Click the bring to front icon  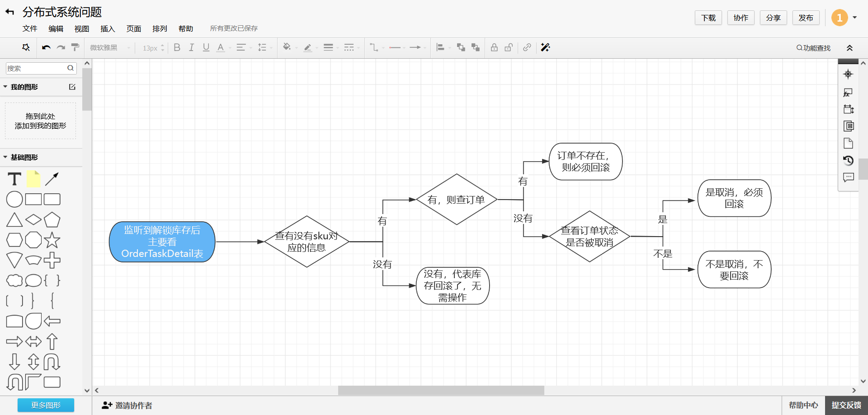click(x=461, y=47)
